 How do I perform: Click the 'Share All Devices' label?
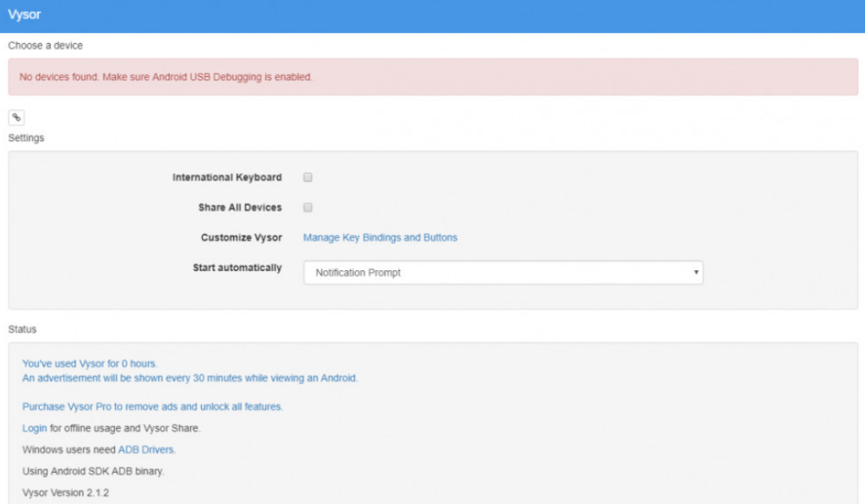point(240,208)
